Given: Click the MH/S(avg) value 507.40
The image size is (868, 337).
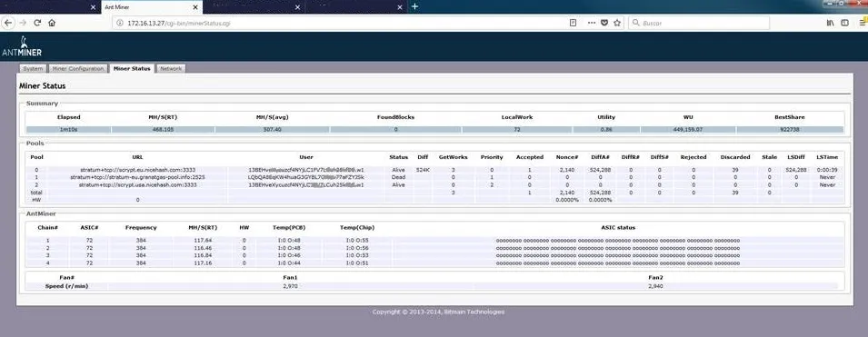Looking at the screenshot, I should [272, 130].
